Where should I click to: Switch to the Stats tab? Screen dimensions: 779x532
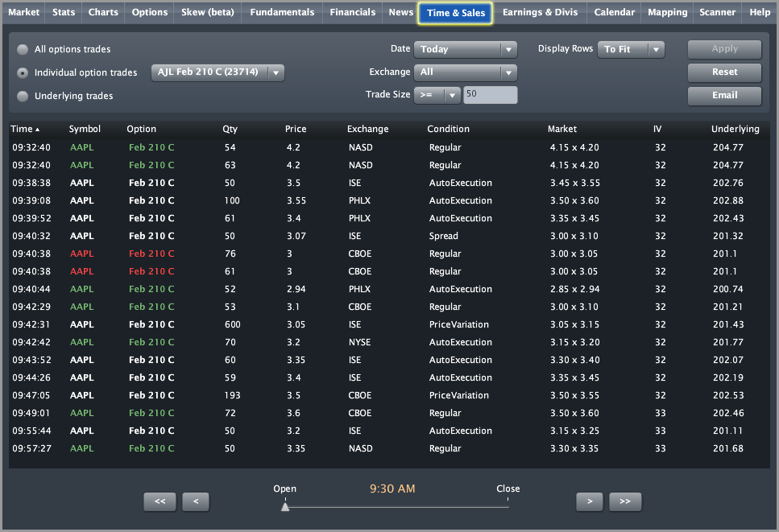pyautogui.click(x=64, y=12)
